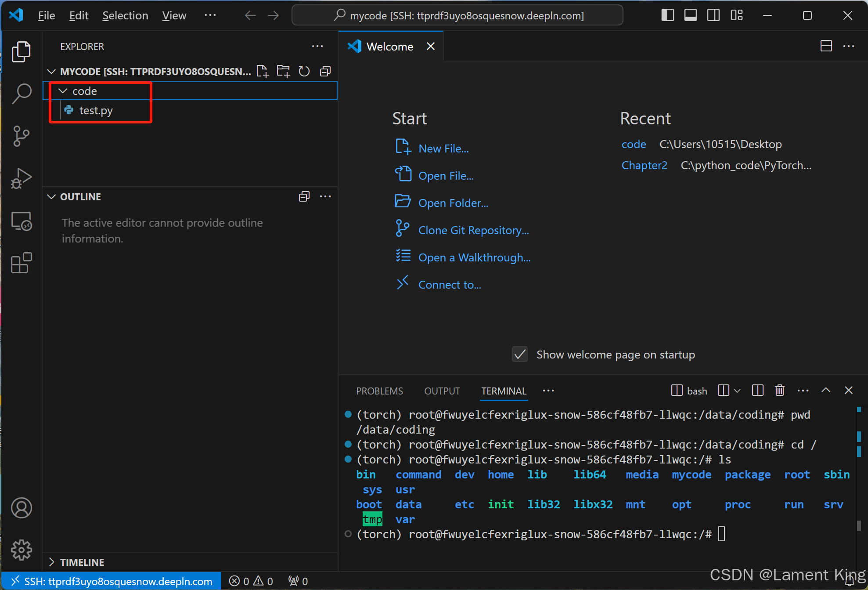Click the command center search field
This screenshot has height=590, width=868.
(x=457, y=15)
